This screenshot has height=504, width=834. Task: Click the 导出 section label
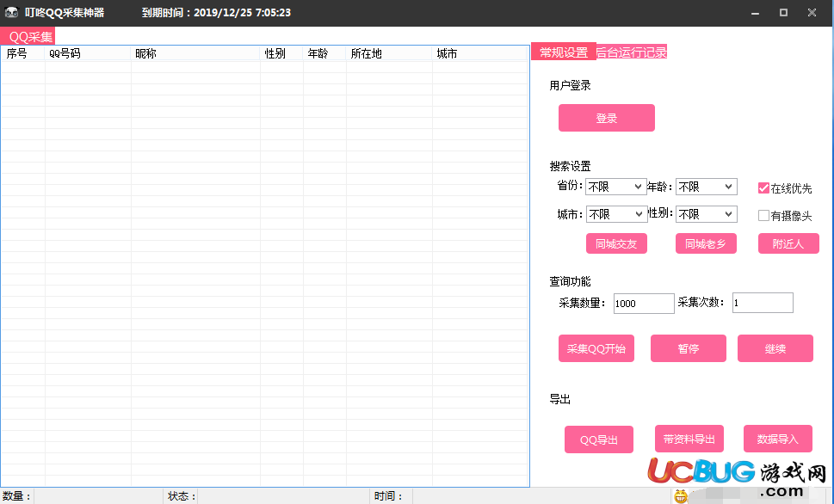pos(560,399)
